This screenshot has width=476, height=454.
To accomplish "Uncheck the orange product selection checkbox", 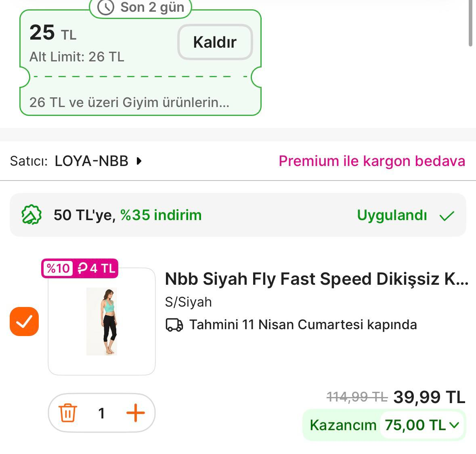I will pos(24,322).
